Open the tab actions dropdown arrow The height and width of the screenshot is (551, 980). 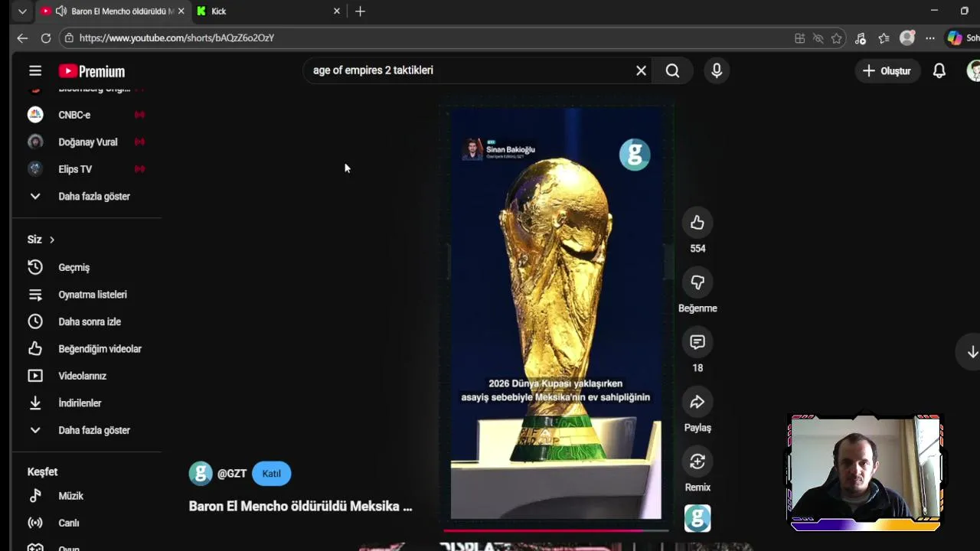tap(22, 11)
